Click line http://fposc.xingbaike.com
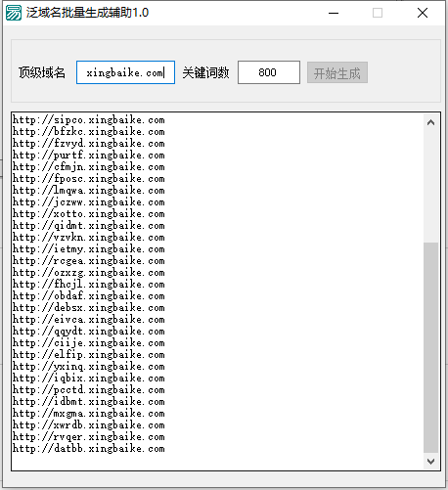448x490 pixels. [89, 179]
